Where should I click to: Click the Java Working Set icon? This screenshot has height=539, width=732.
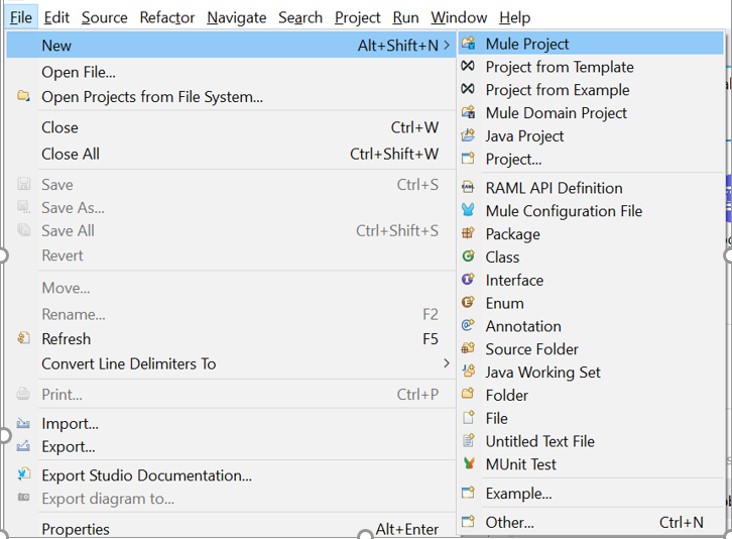(x=467, y=372)
